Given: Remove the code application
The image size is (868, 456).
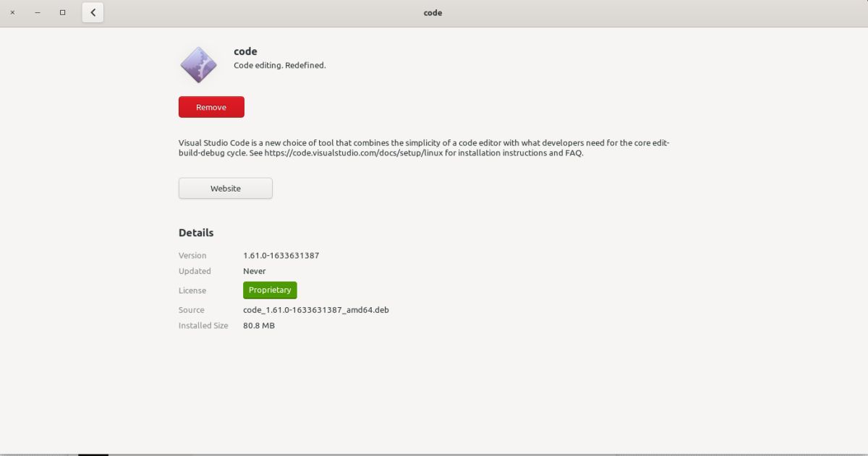Looking at the screenshot, I should tap(211, 107).
